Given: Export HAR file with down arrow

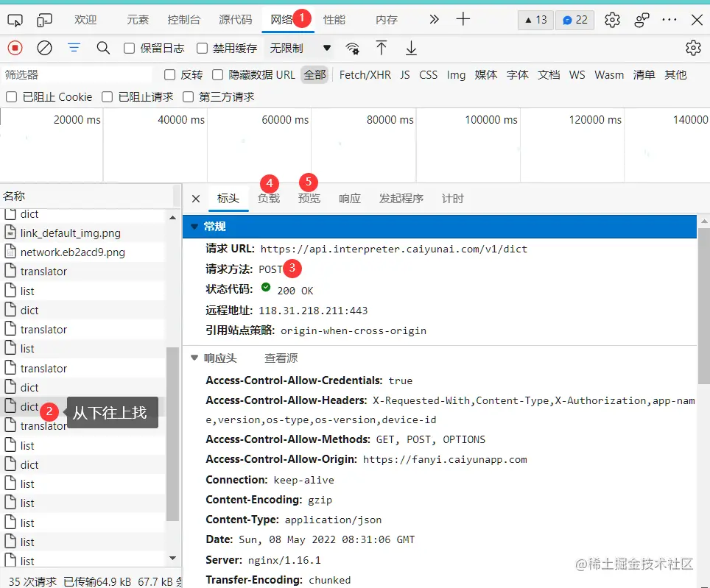Looking at the screenshot, I should [x=411, y=48].
